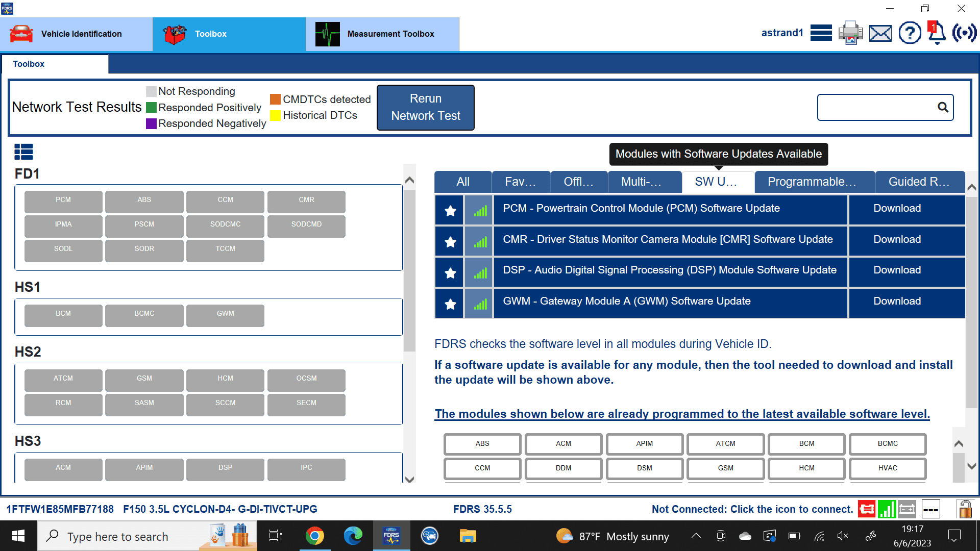Open Chrome from the Windows taskbar
The width and height of the screenshot is (980, 551).
pyautogui.click(x=315, y=536)
